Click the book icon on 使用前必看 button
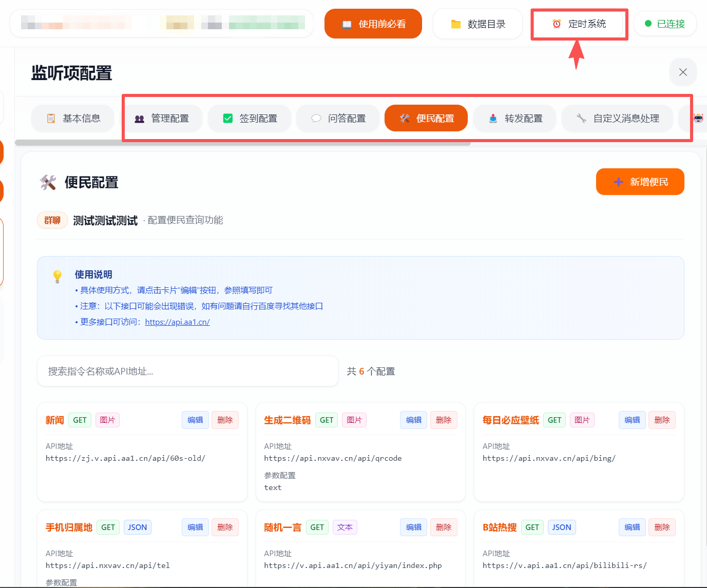This screenshot has width=707, height=588. 347,24
